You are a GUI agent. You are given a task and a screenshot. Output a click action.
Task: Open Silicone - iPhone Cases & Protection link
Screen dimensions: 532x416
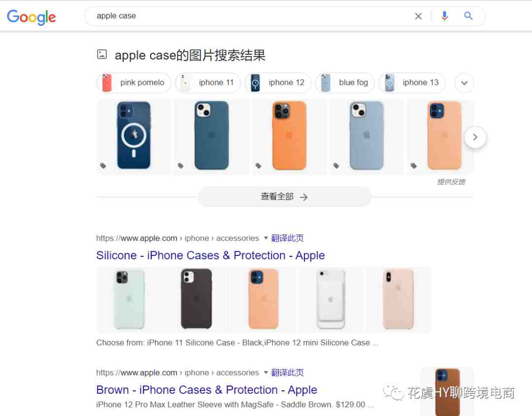210,255
